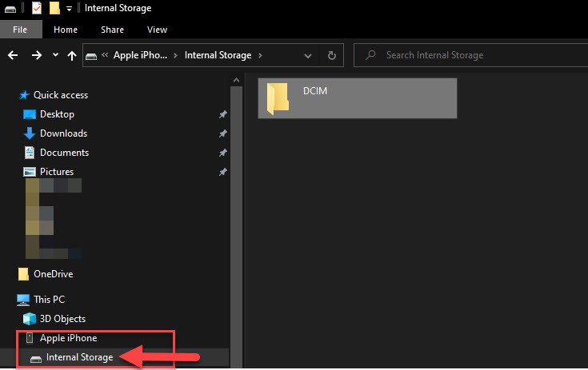Open recent locations dropdown arrow
The image size is (588, 370).
(55, 55)
